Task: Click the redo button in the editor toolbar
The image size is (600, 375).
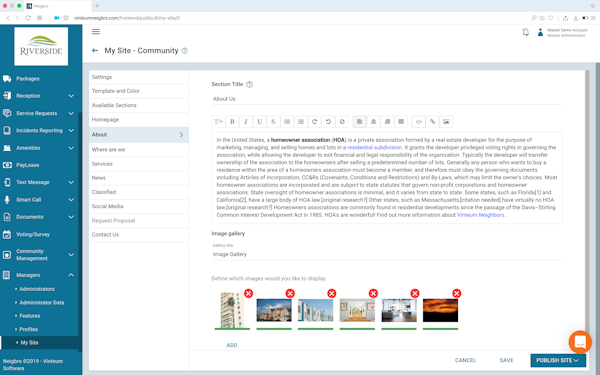Action: [315, 122]
